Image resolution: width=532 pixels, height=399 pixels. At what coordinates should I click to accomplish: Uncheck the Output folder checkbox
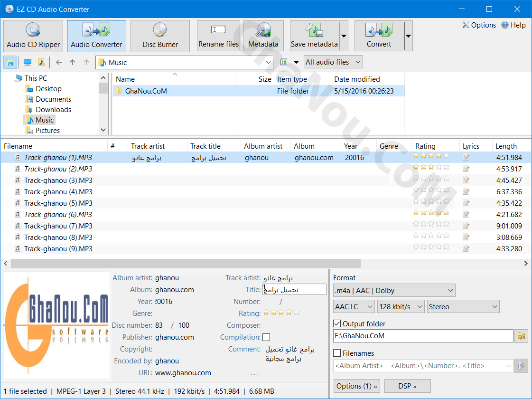coord(337,324)
